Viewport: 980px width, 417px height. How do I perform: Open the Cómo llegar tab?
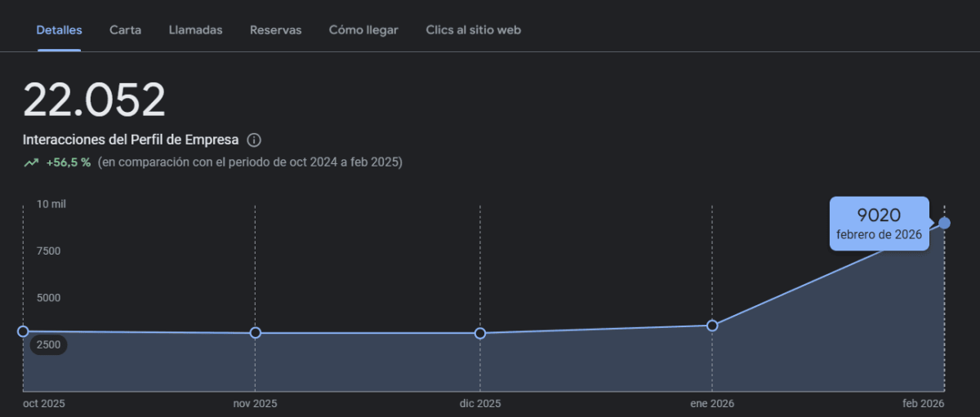(x=363, y=30)
